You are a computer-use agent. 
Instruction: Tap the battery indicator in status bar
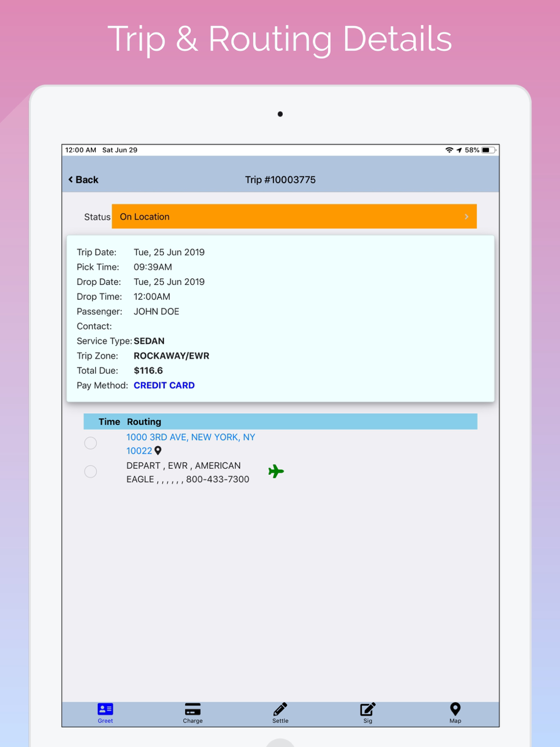(x=488, y=150)
